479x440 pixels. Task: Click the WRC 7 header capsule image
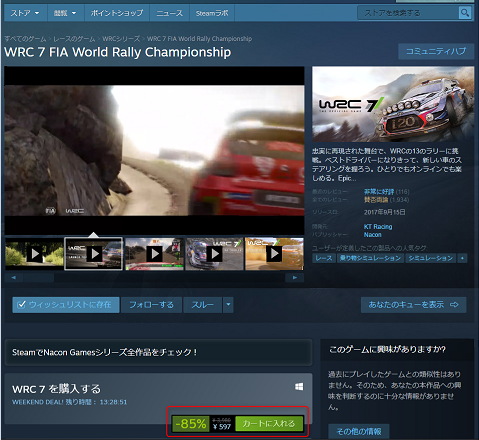tap(393, 104)
